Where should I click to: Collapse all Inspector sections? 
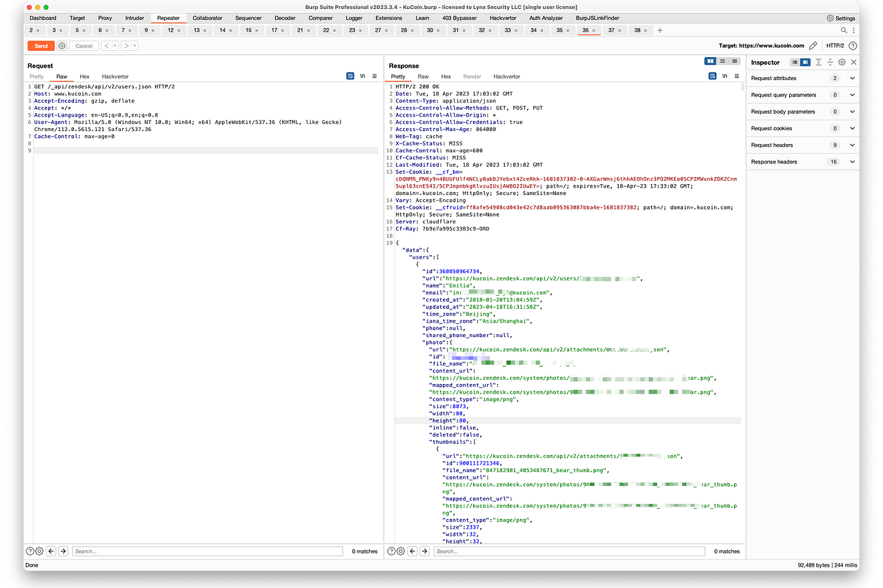pyautogui.click(x=830, y=62)
